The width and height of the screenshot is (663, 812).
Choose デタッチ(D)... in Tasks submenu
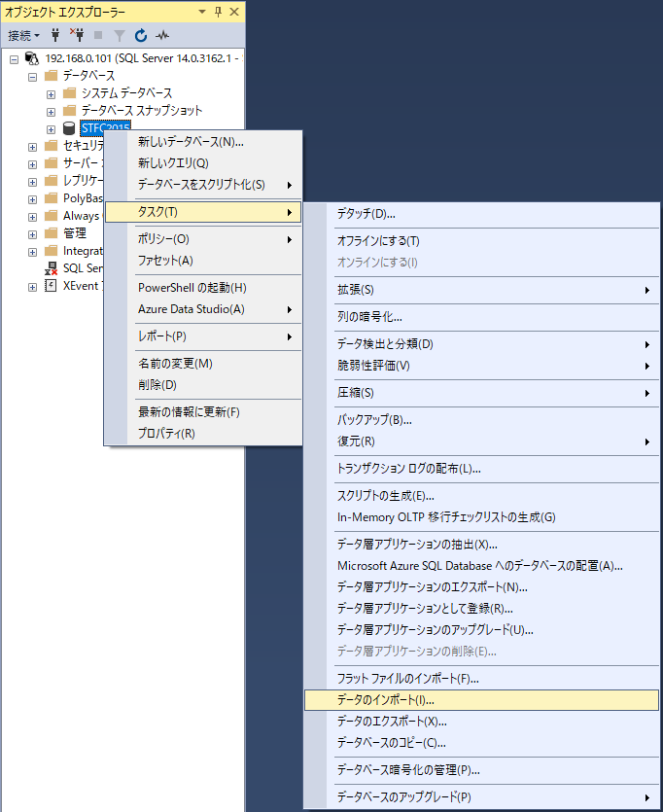coord(366,214)
